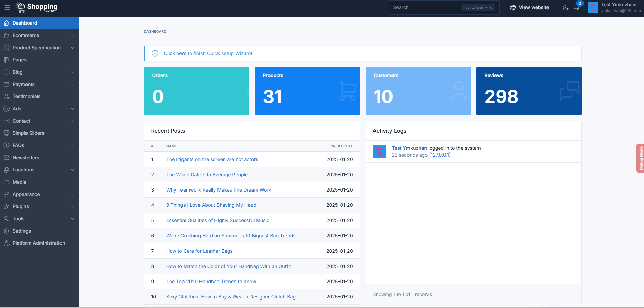The width and height of the screenshot is (644, 308).
Task: Click the Newsletters envelope icon
Action: (x=6, y=158)
